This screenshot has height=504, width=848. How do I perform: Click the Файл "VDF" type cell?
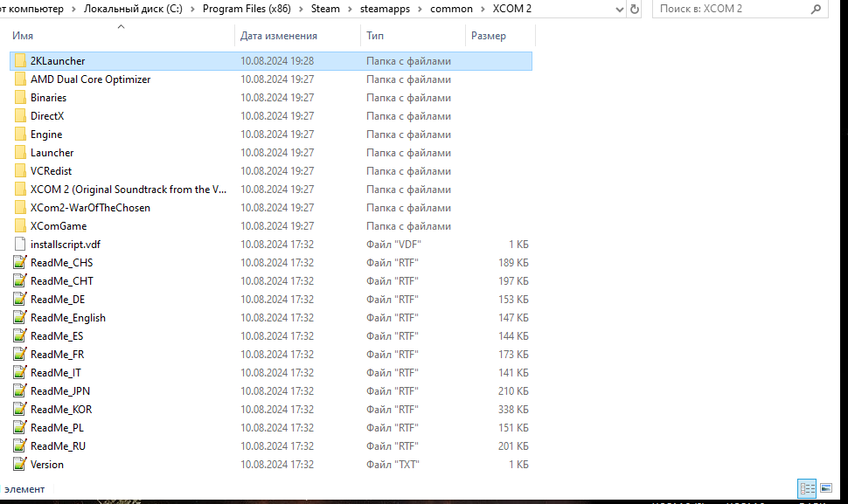point(393,245)
